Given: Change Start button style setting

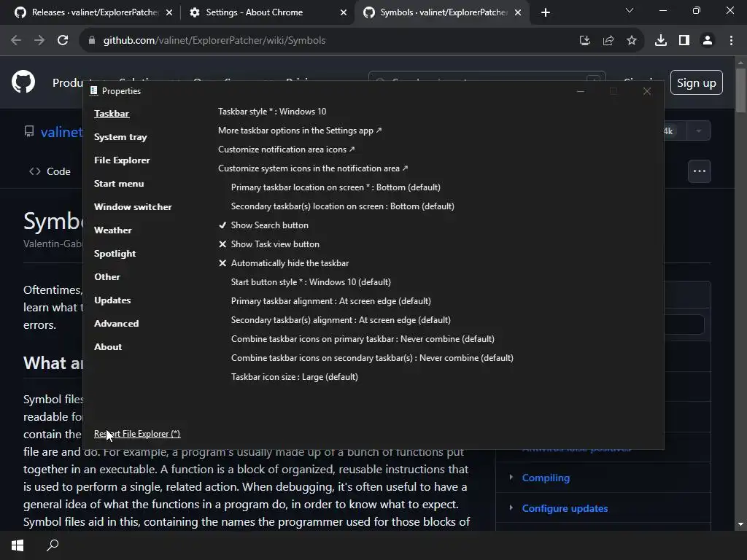Looking at the screenshot, I should pyautogui.click(x=311, y=282).
